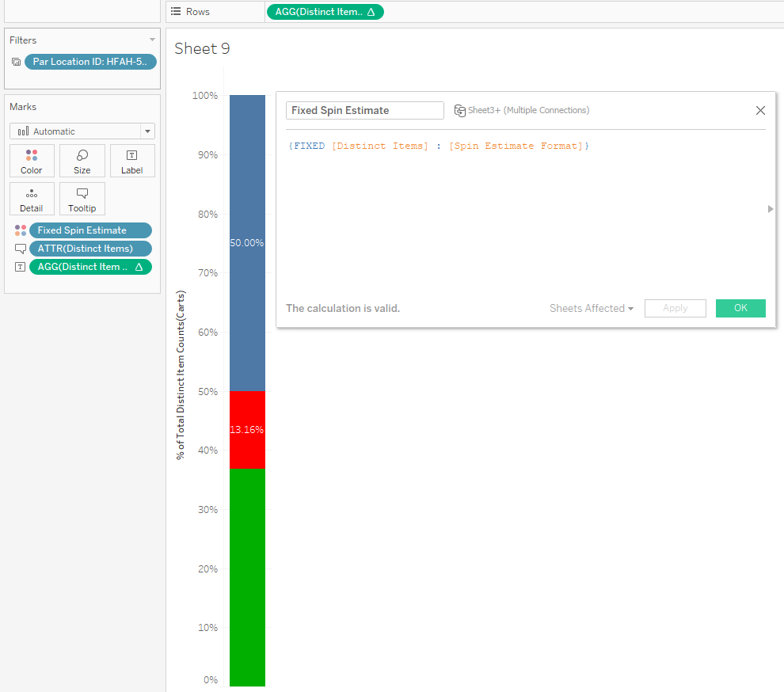Click the tooltip icon beside ATTR(Distinct Items)
Screen dimensions: 784x692
21,249
